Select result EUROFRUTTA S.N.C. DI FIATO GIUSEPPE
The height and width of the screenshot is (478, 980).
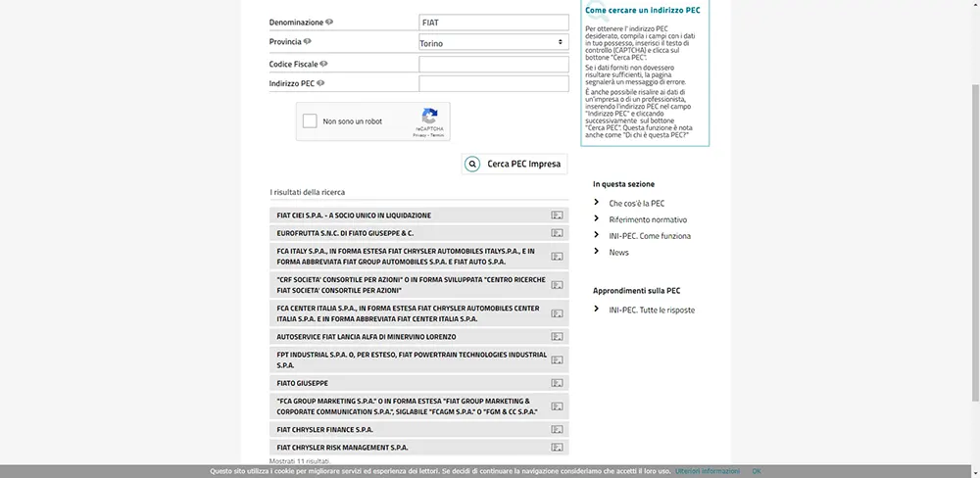click(345, 233)
